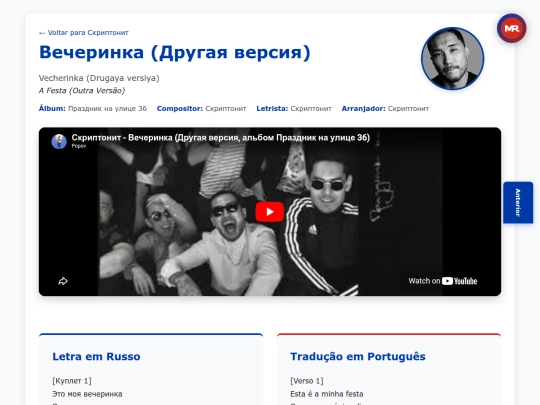The height and width of the screenshot is (405, 540).
Task: Click the MR logo icon
Action: point(511,28)
